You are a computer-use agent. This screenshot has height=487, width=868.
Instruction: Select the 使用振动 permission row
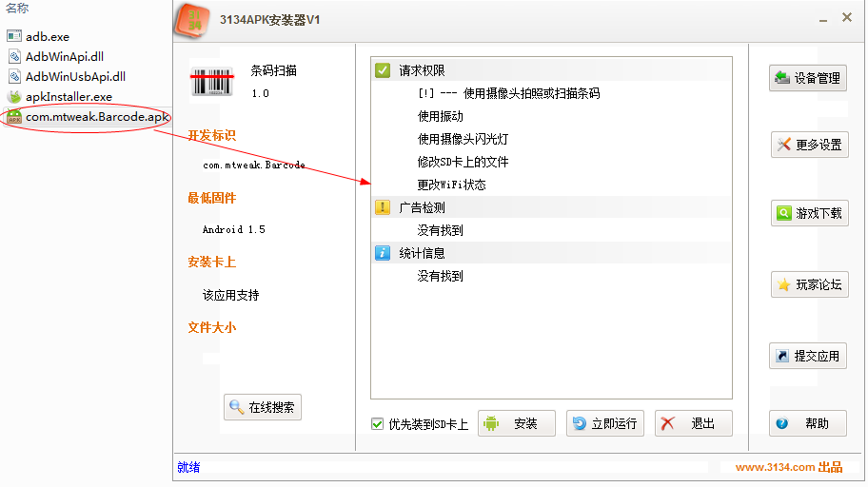[x=551, y=116]
